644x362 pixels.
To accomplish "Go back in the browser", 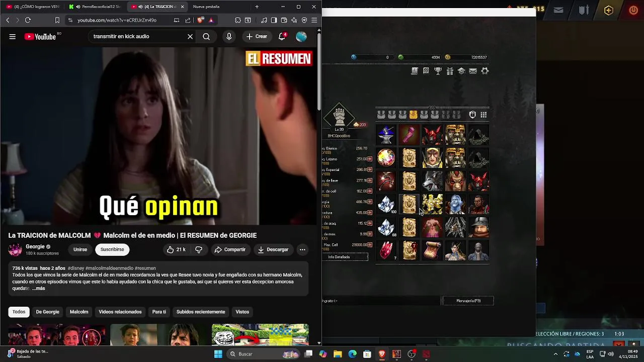I will (x=8, y=20).
